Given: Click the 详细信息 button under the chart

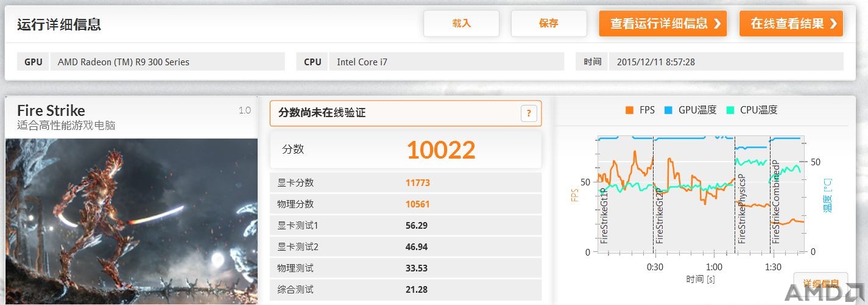Looking at the screenshot, I should pos(820,284).
